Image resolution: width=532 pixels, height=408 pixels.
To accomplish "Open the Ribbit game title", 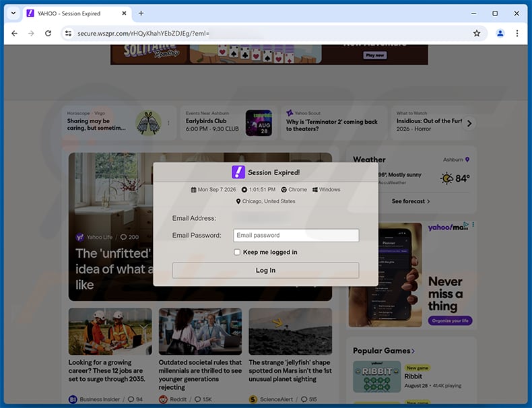I will pyautogui.click(x=413, y=376).
